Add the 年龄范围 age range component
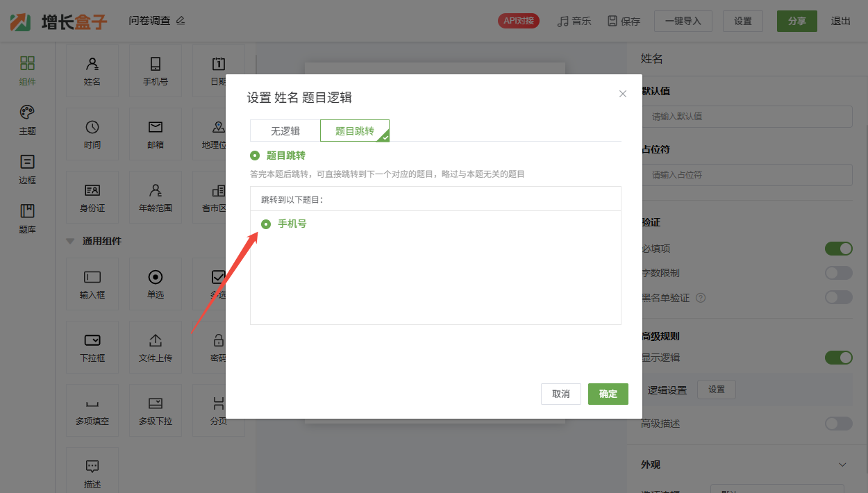Screen dimensions: 868x493 (x=156, y=197)
